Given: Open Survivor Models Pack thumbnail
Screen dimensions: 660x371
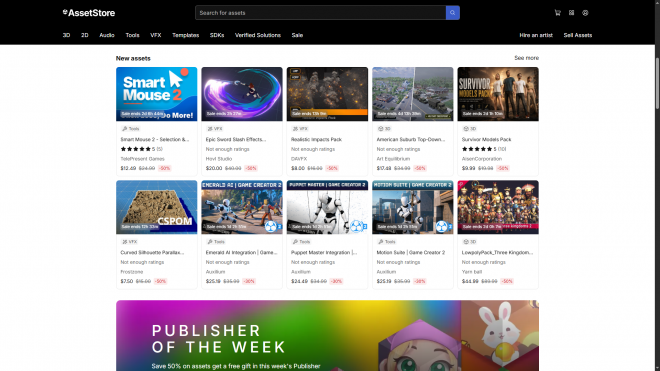Looking at the screenshot, I should point(498,94).
